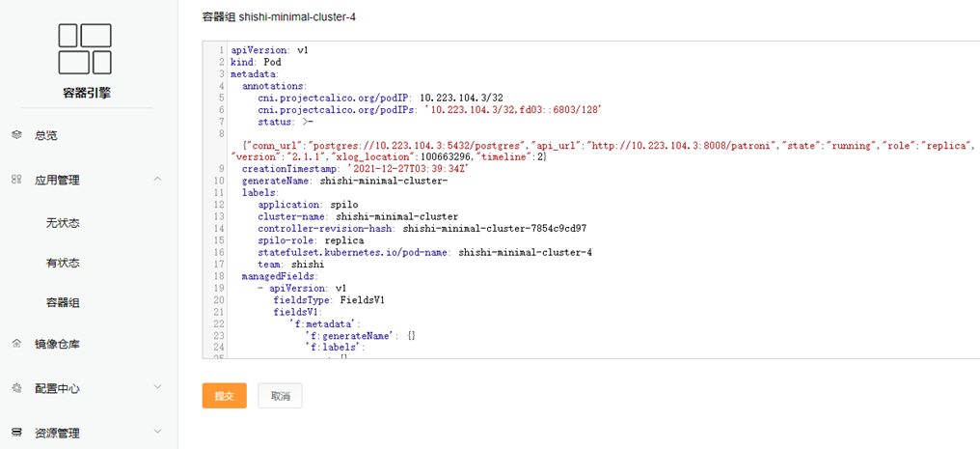The height and width of the screenshot is (449, 980).
Task: Click the 配置中心 gear icon
Action: click(x=16, y=388)
